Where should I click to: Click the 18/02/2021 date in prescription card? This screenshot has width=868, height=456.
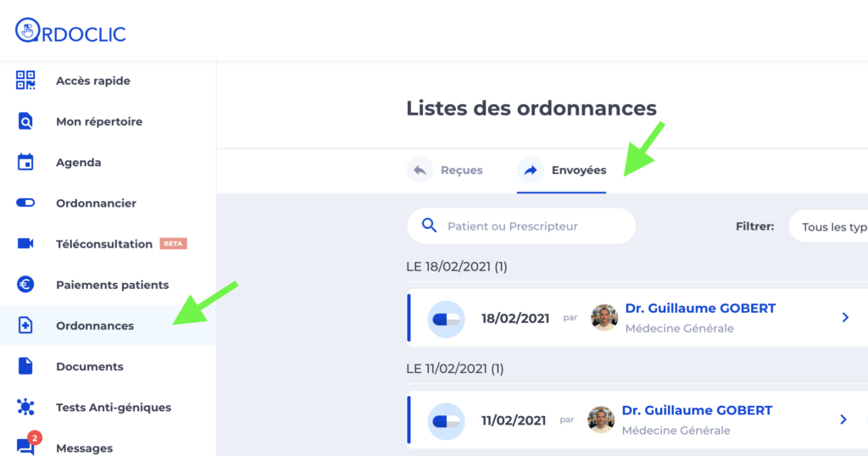(x=515, y=319)
